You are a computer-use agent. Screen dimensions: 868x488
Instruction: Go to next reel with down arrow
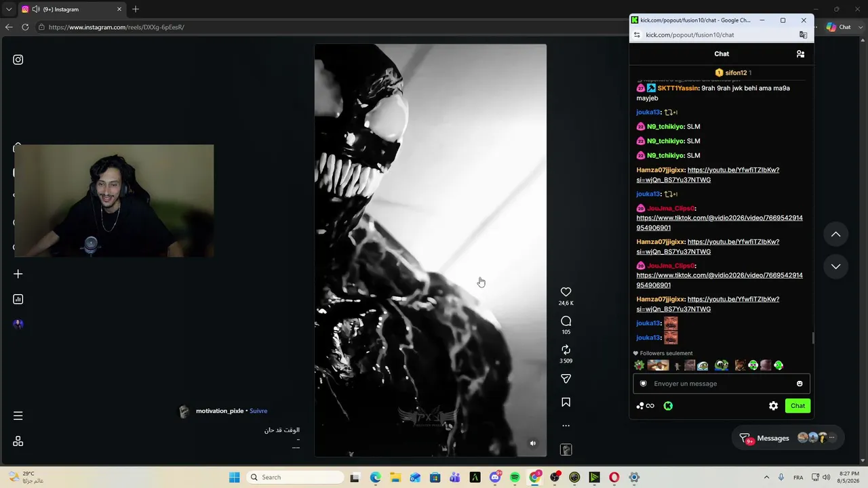pos(835,266)
